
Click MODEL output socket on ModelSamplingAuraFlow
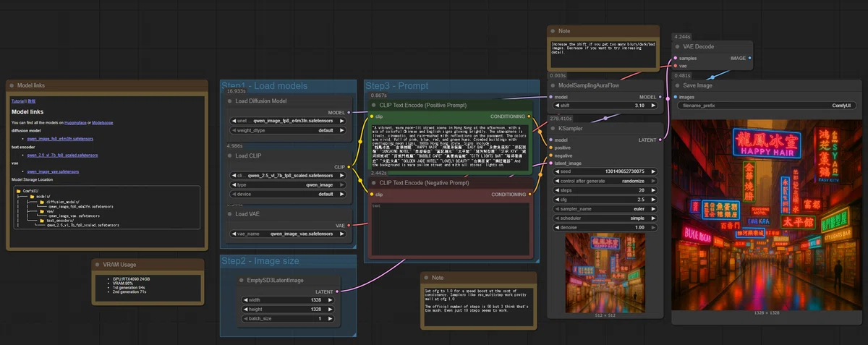pyautogui.click(x=660, y=96)
